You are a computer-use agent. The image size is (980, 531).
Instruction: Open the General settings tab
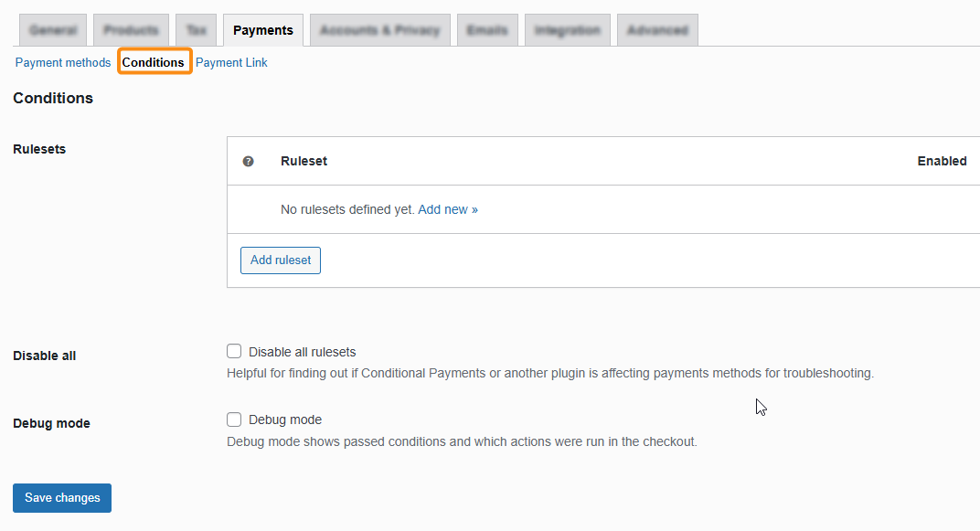tap(53, 30)
